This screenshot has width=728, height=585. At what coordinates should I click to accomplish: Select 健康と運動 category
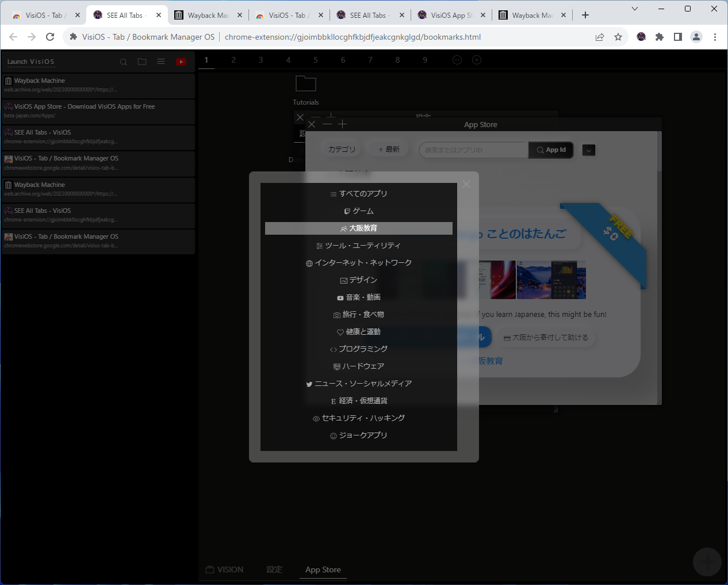[x=359, y=332]
